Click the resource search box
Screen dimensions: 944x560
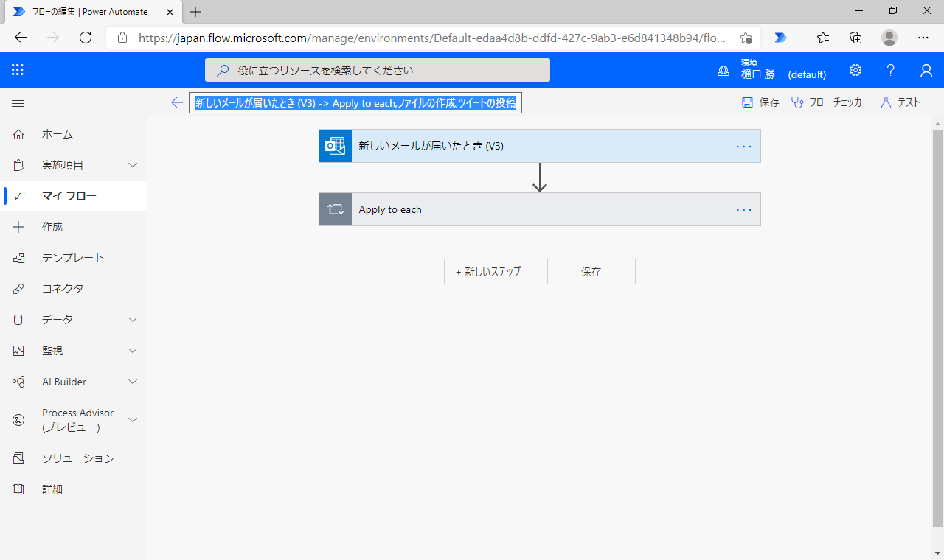tap(378, 70)
